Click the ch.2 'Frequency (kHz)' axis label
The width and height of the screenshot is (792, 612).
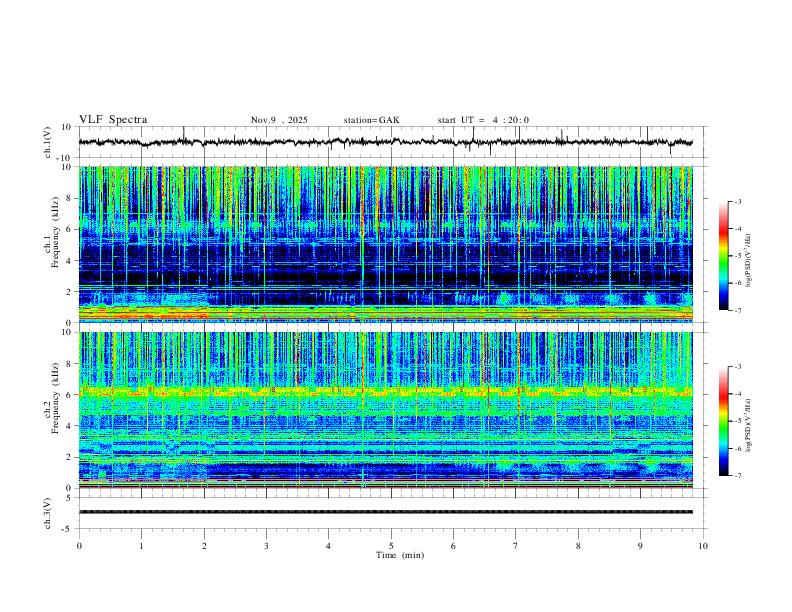(x=56, y=398)
